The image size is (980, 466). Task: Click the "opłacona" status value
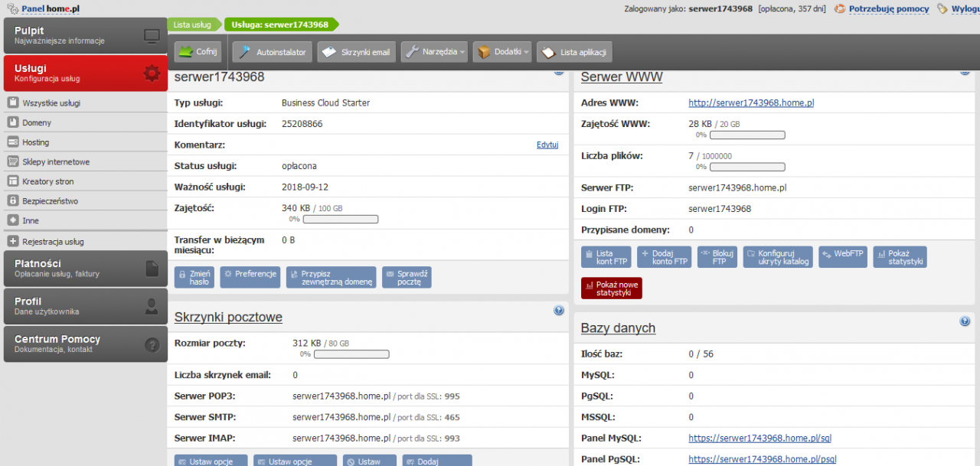click(299, 166)
